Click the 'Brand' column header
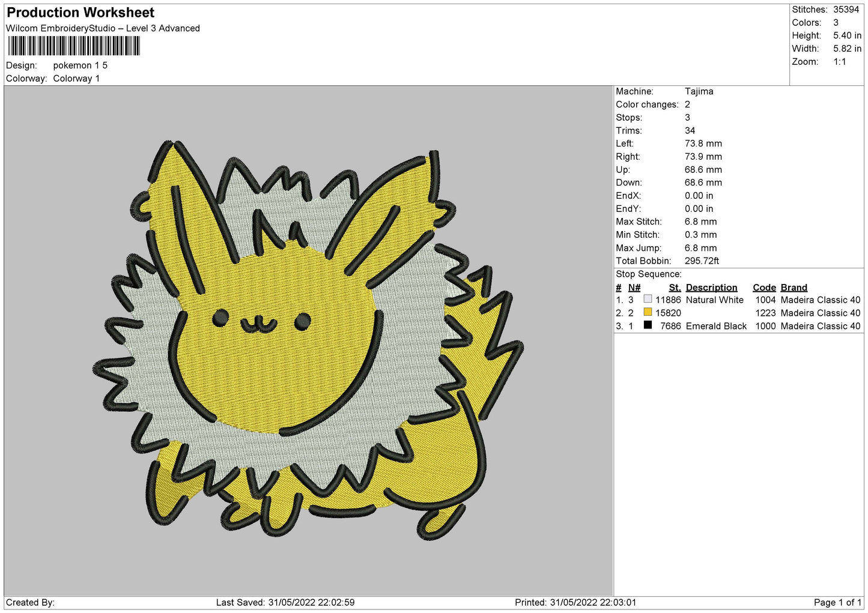Image resolution: width=868 pixels, height=613 pixels. point(794,288)
